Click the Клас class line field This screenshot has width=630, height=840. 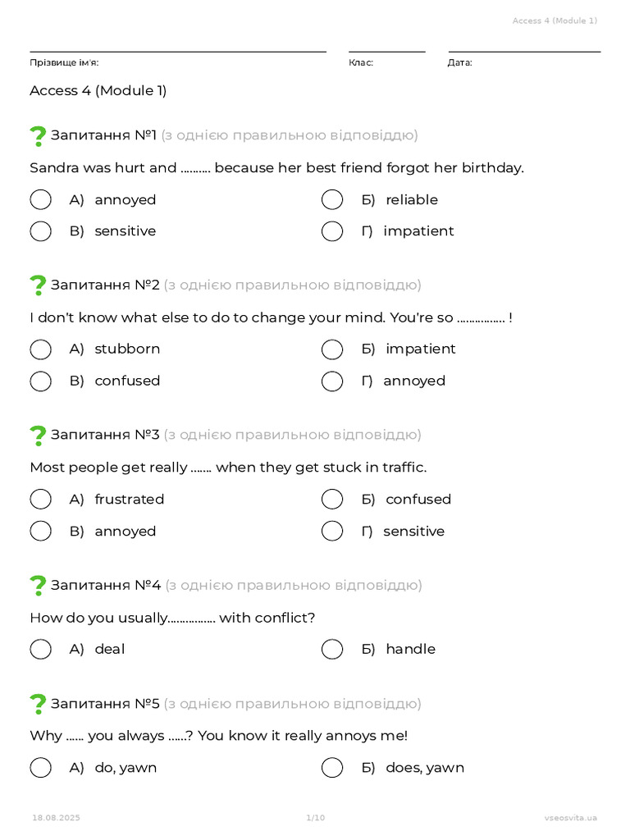pos(387,47)
